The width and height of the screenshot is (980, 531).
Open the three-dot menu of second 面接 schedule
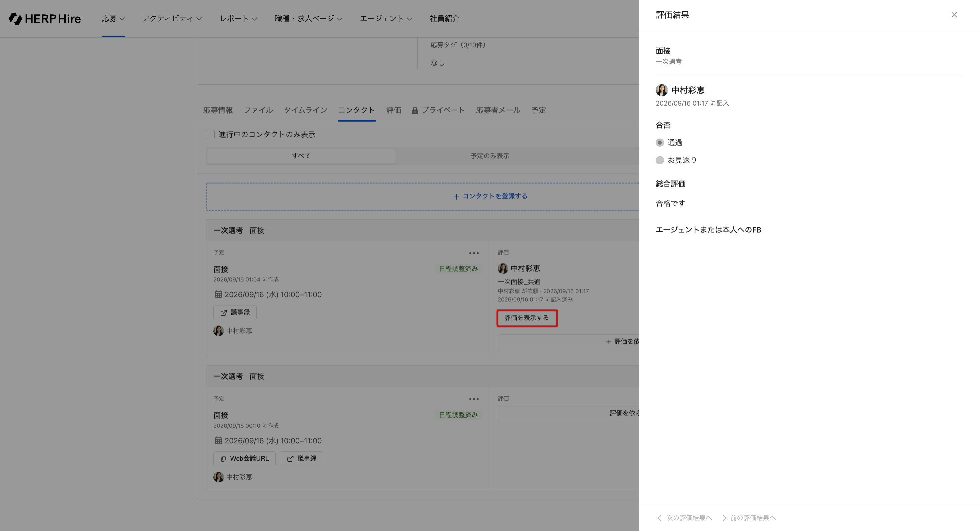pos(474,399)
